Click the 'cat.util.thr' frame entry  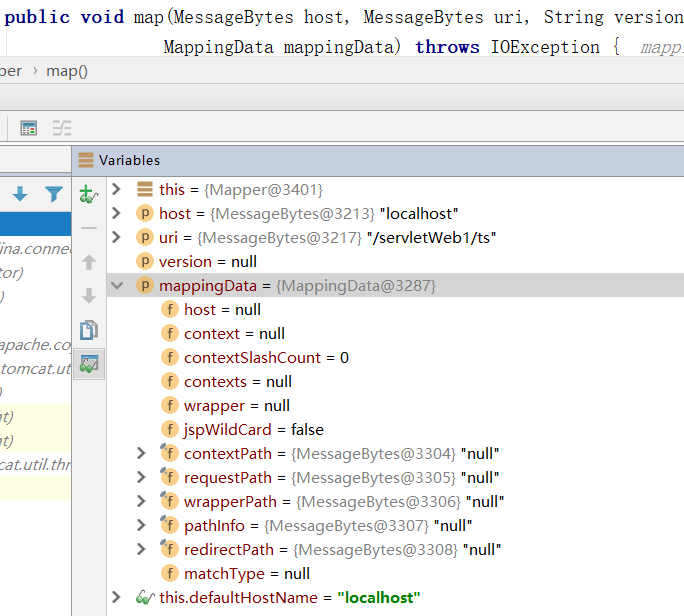(x=35, y=465)
